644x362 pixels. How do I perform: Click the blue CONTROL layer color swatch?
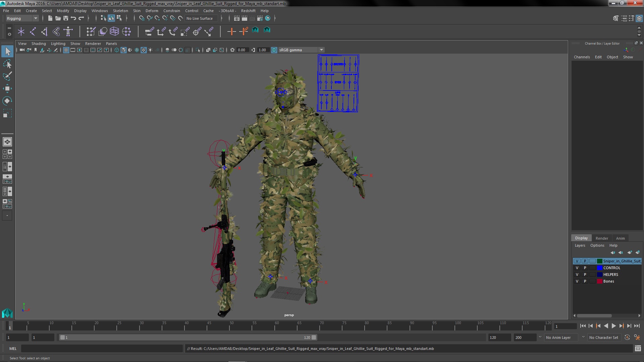pyautogui.click(x=599, y=268)
